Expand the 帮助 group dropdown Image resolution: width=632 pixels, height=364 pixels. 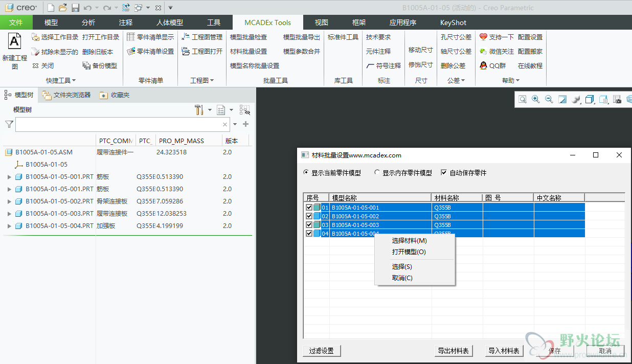tap(511, 80)
